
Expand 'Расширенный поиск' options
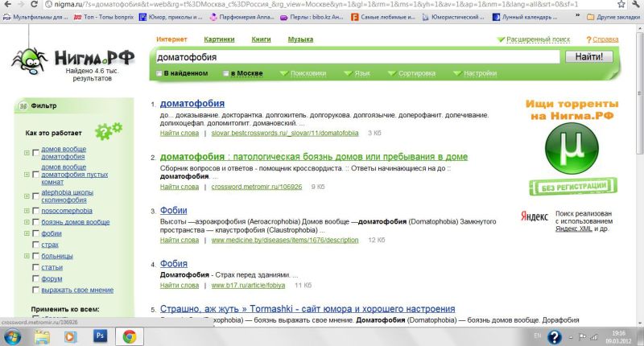coord(534,39)
